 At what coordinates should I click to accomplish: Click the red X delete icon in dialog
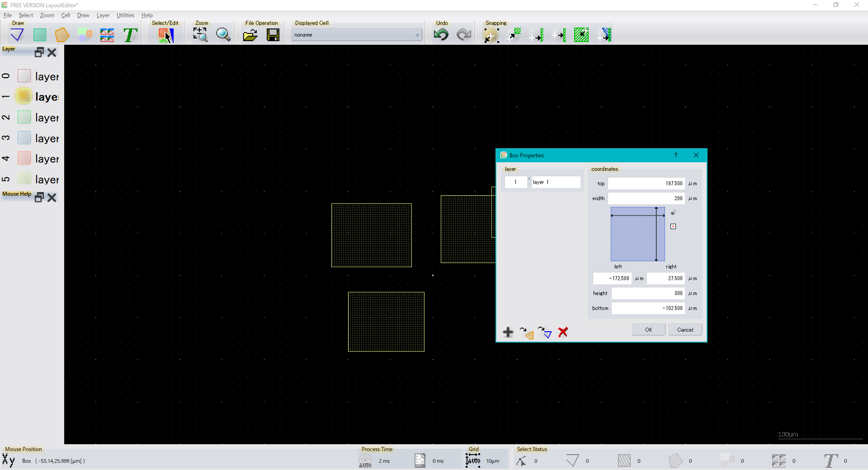pos(563,332)
